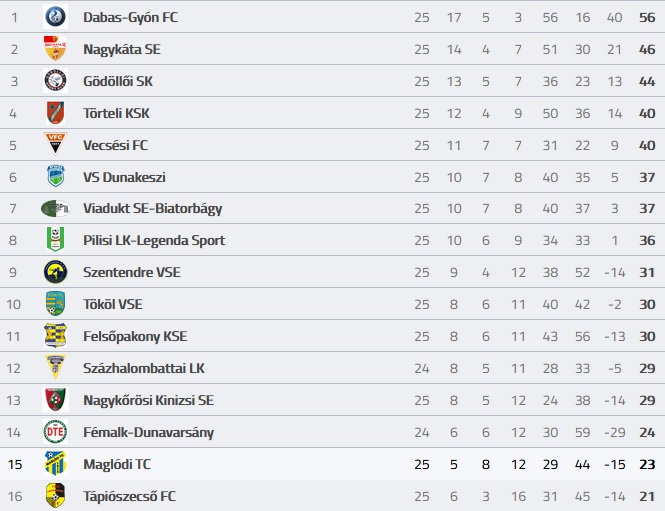Click the Dabas-Gyón FC club crest
665x511 pixels.
pyautogui.click(x=55, y=17)
